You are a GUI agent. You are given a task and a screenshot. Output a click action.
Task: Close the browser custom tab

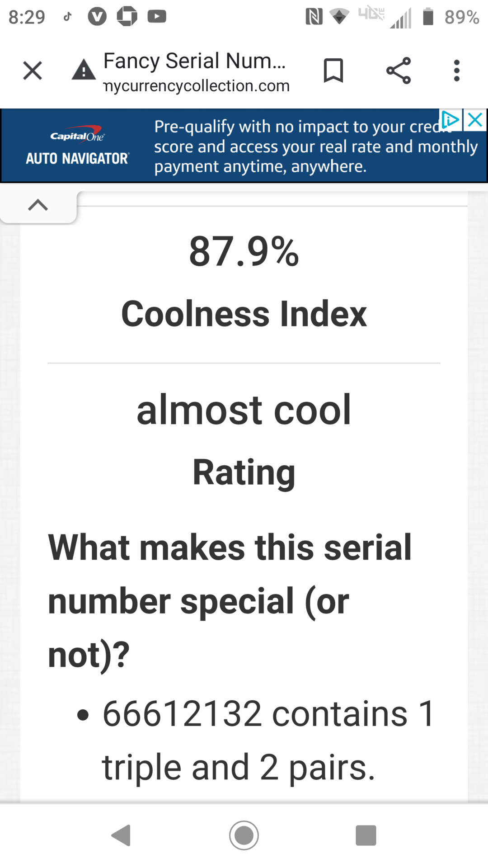tap(33, 71)
